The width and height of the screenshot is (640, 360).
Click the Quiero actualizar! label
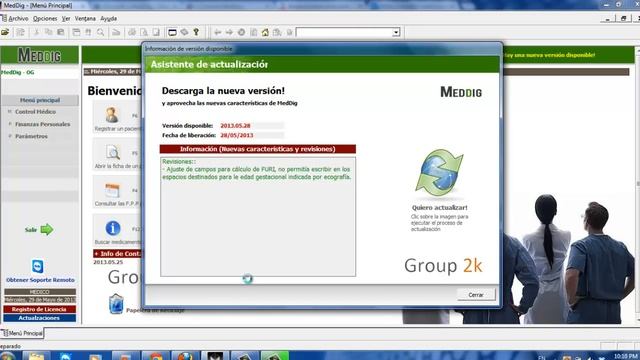440,207
